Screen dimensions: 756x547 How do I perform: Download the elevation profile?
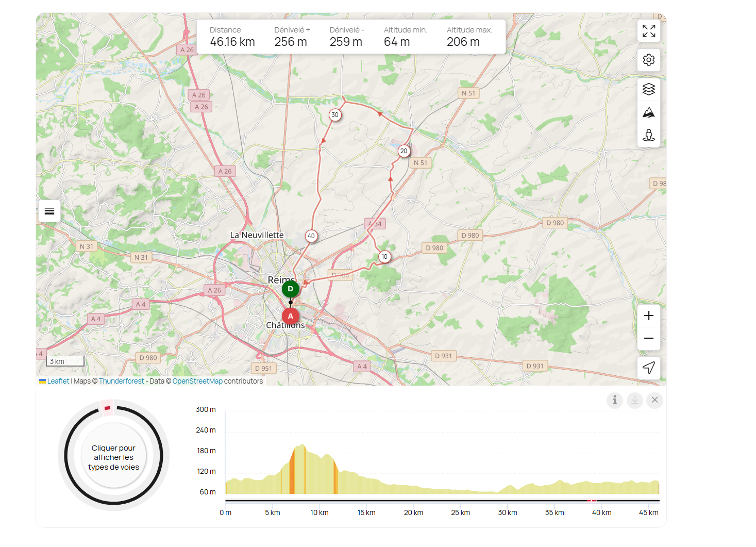click(634, 400)
